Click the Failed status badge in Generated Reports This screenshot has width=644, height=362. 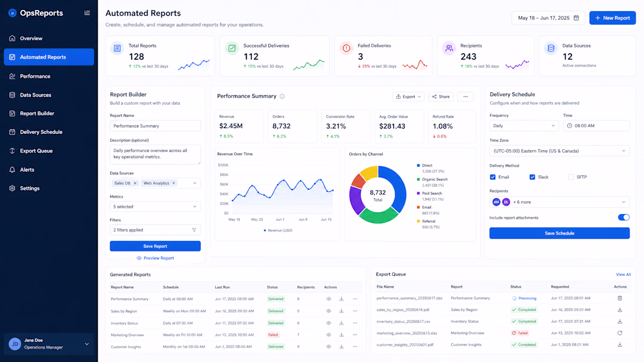(273, 335)
